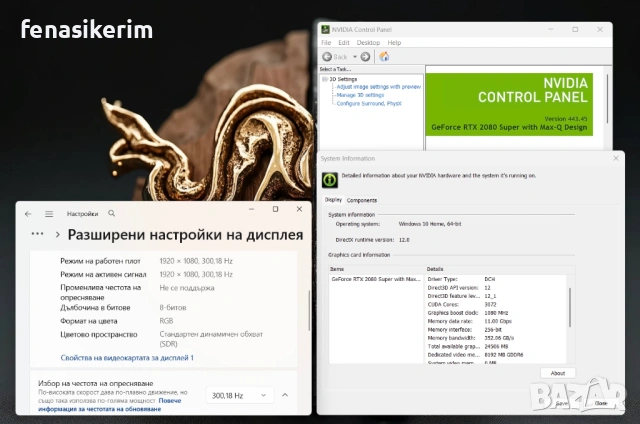Open the Back history dropdown arrow
This screenshot has height=424, width=640.
pos(355,57)
